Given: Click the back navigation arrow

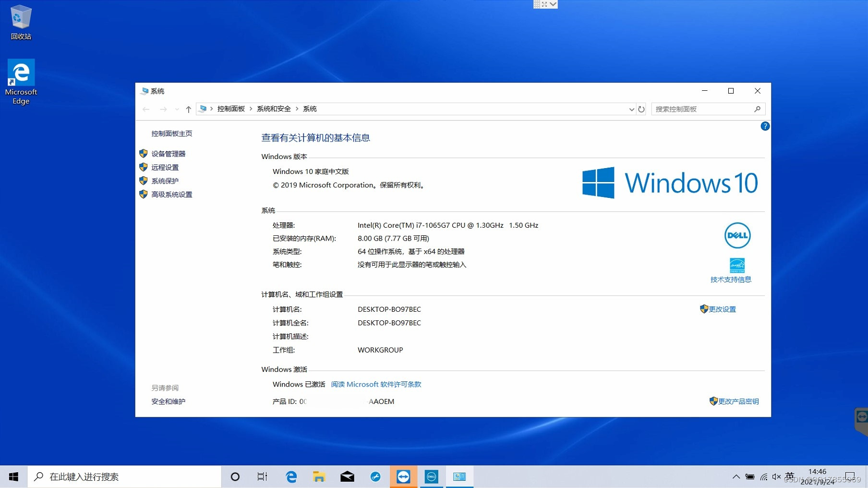Looking at the screenshot, I should click(146, 110).
